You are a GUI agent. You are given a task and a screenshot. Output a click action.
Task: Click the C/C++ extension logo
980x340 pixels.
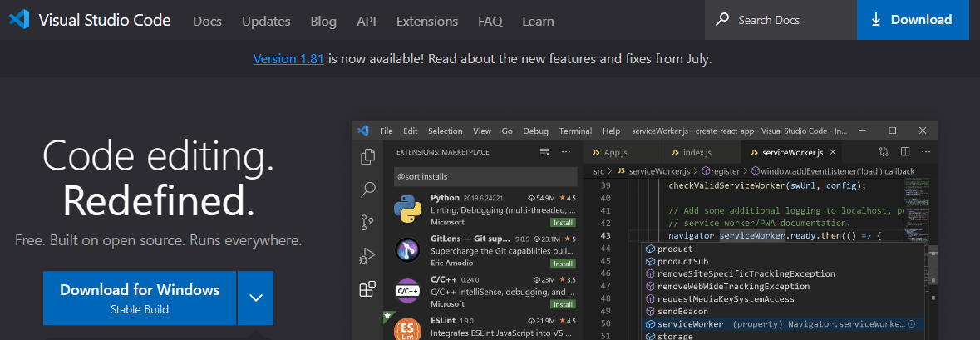pos(407,291)
